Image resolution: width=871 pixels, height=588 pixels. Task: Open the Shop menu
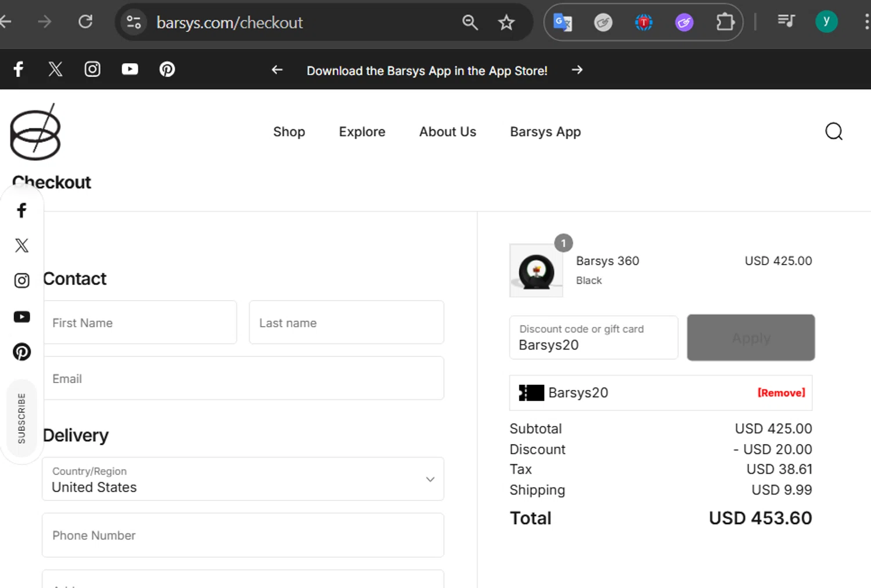coord(289,132)
